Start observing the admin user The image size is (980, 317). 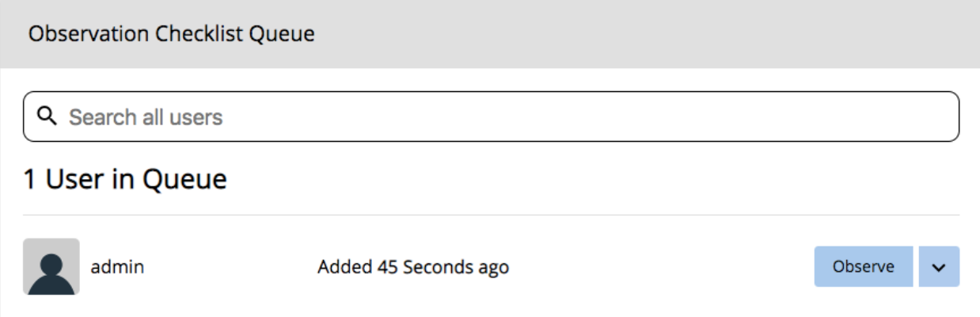coord(863,266)
